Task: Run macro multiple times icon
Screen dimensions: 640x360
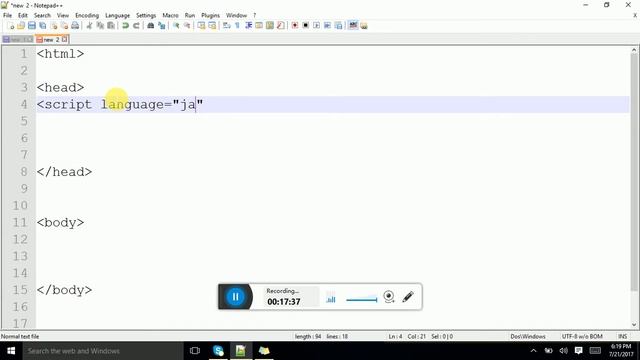Action: click(x=327, y=25)
